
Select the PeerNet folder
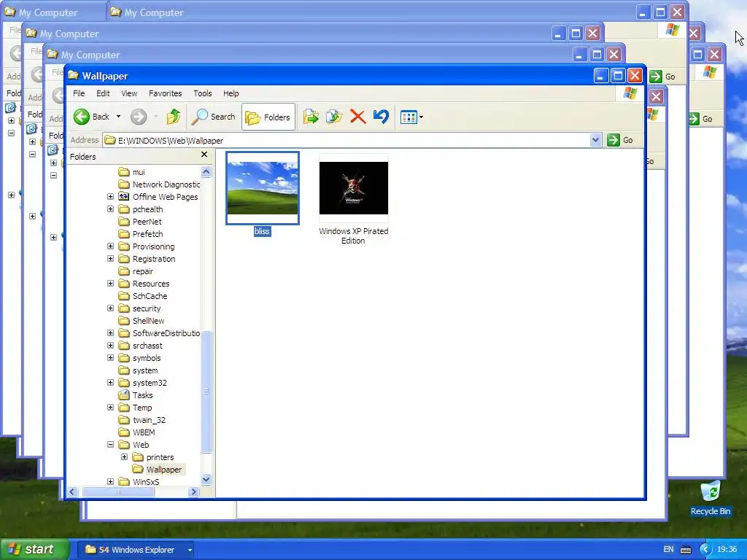click(140, 222)
